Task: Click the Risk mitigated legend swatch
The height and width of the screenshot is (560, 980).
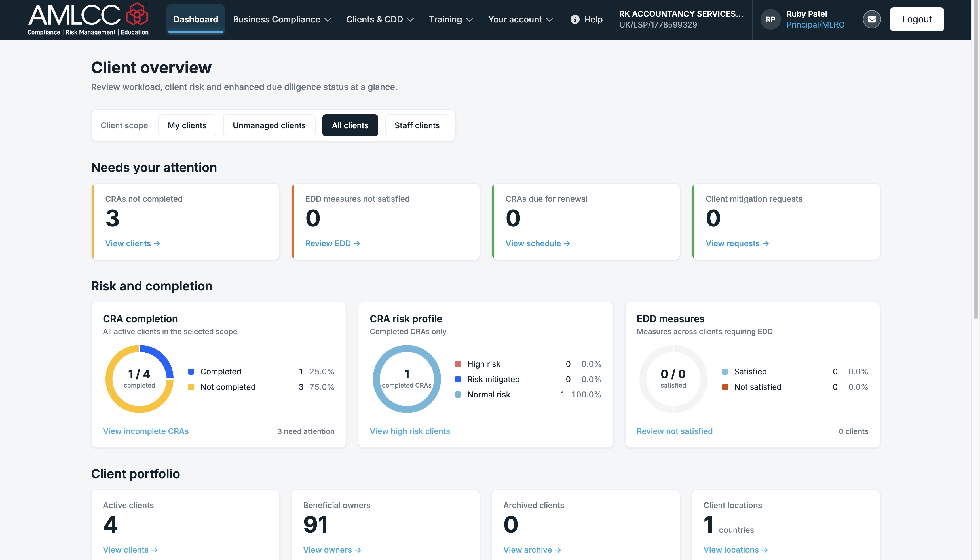Action: click(457, 379)
